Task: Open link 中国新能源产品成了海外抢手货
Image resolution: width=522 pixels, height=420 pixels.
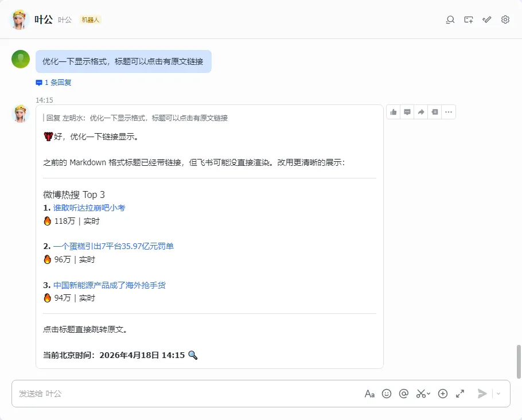Action: click(x=110, y=285)
